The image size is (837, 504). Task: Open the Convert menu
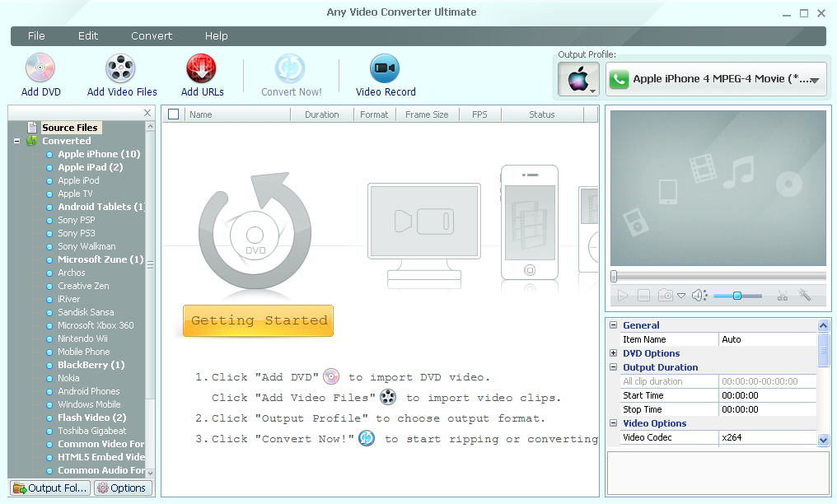(152, 36)
